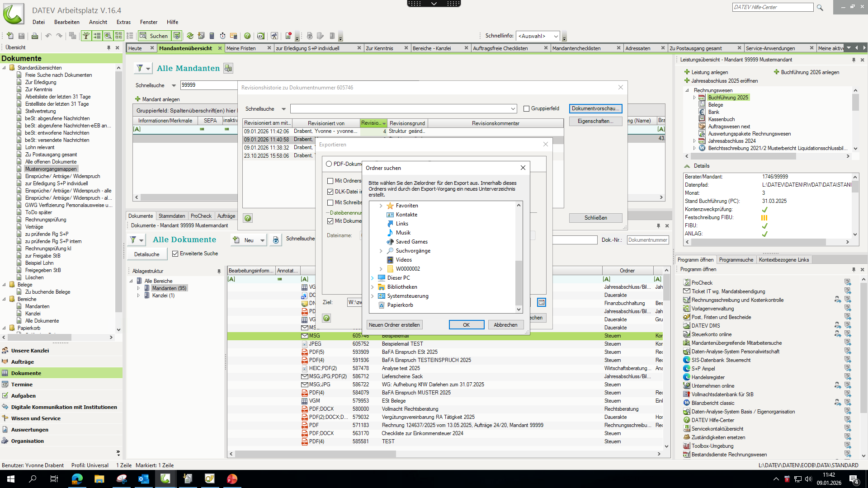The height and width of the screenshot is (488, 868).
Task: Click ProCheck icon in Programm öffnen list
Action: click(x=687, y=282)
